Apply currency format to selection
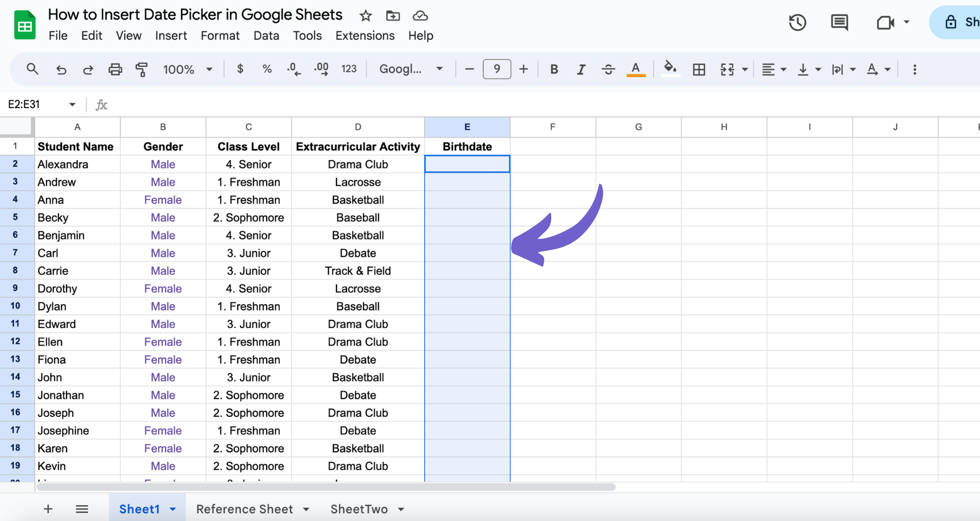The image size is (980, 521). (240, 69)
